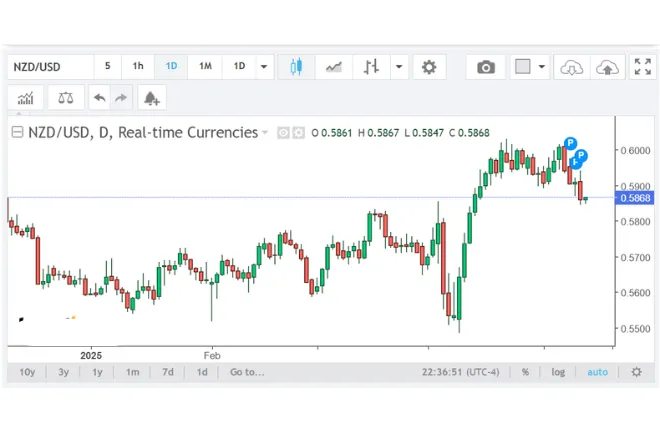This screenshot has height=440, width=660.
Task: Set range to 1y
Action: [97, 372]
